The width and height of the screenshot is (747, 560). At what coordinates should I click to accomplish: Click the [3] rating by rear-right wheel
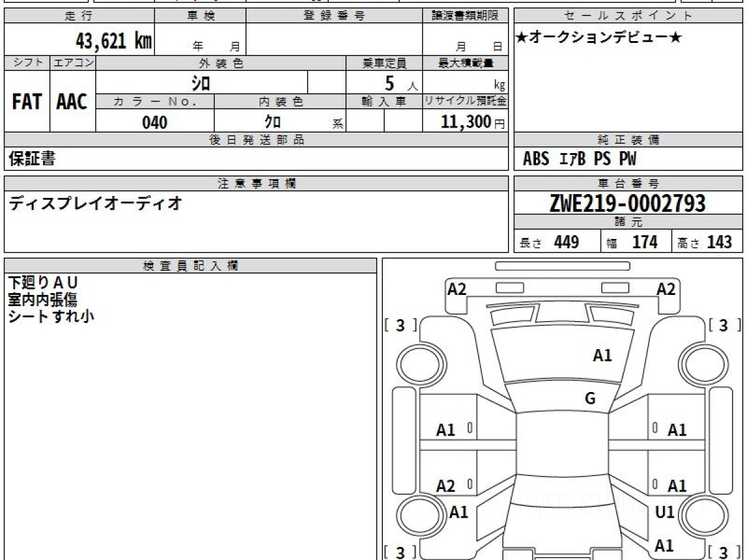click(x=724, y=551)
